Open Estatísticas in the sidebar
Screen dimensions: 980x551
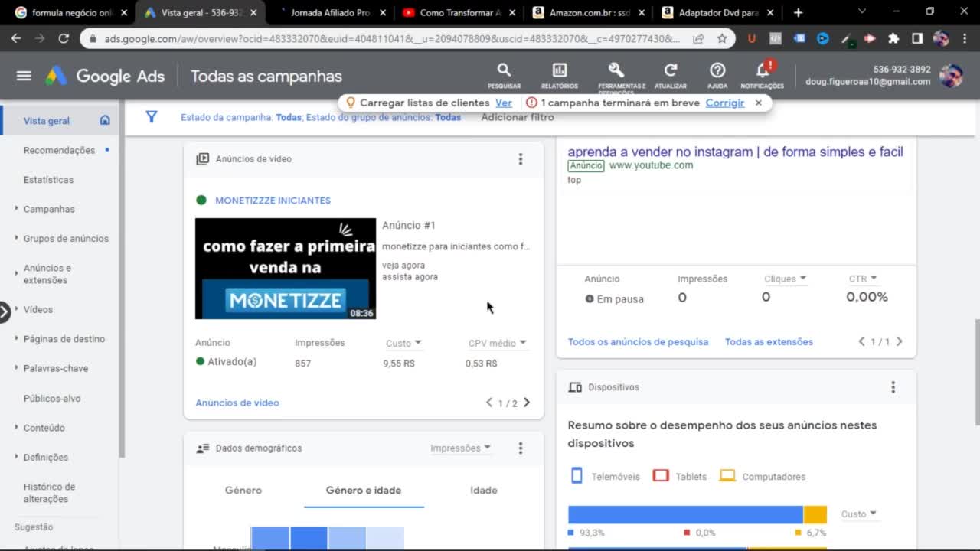(x=48, y=180)
